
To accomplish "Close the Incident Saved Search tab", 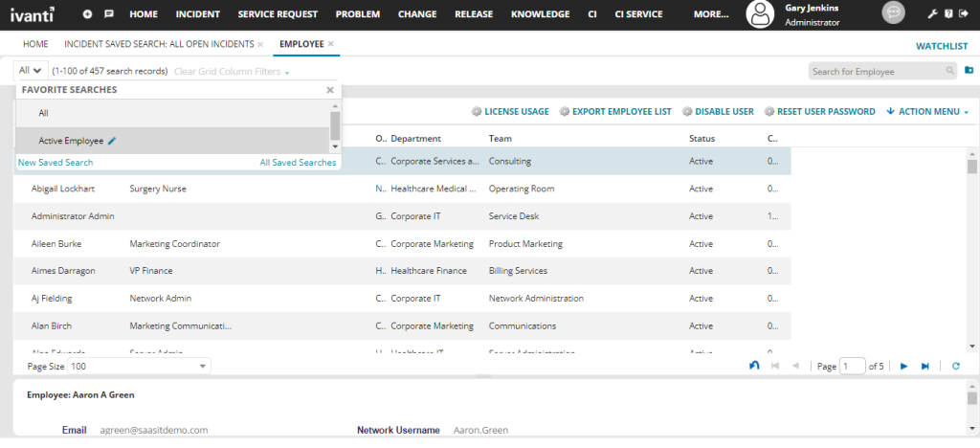I will point(260,44).
